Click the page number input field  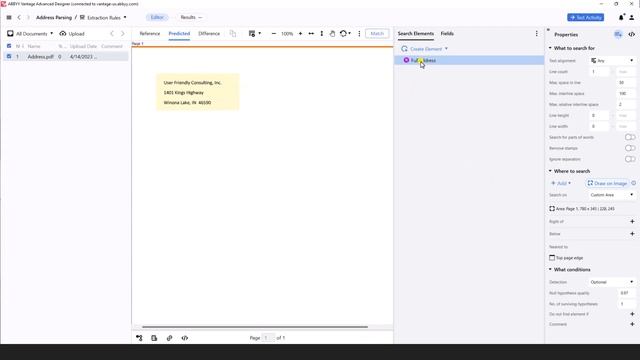point(268,338)
